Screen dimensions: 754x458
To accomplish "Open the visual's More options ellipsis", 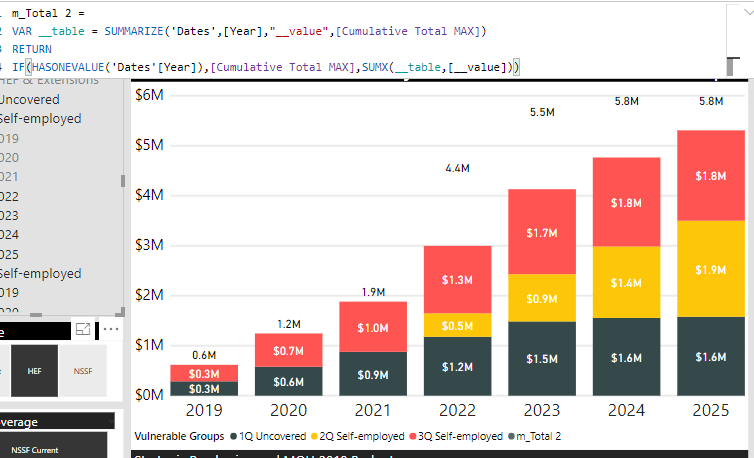I will (111, 330).
